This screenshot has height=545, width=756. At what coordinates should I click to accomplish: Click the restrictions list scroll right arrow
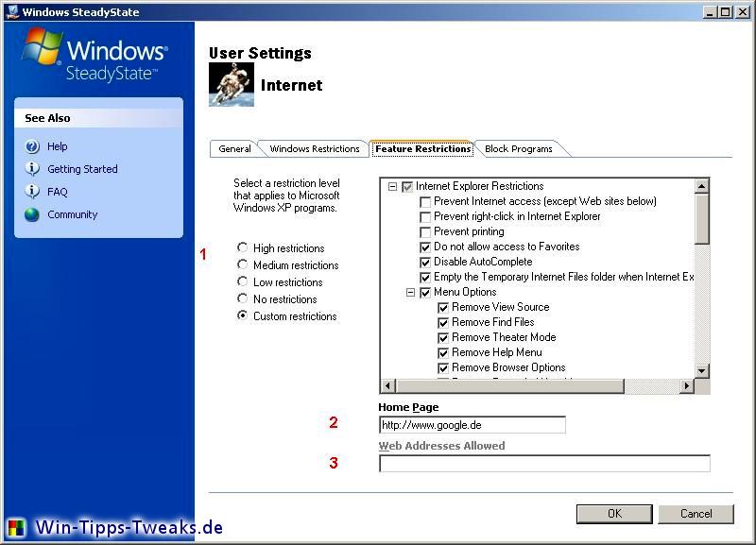pos(687,385)
